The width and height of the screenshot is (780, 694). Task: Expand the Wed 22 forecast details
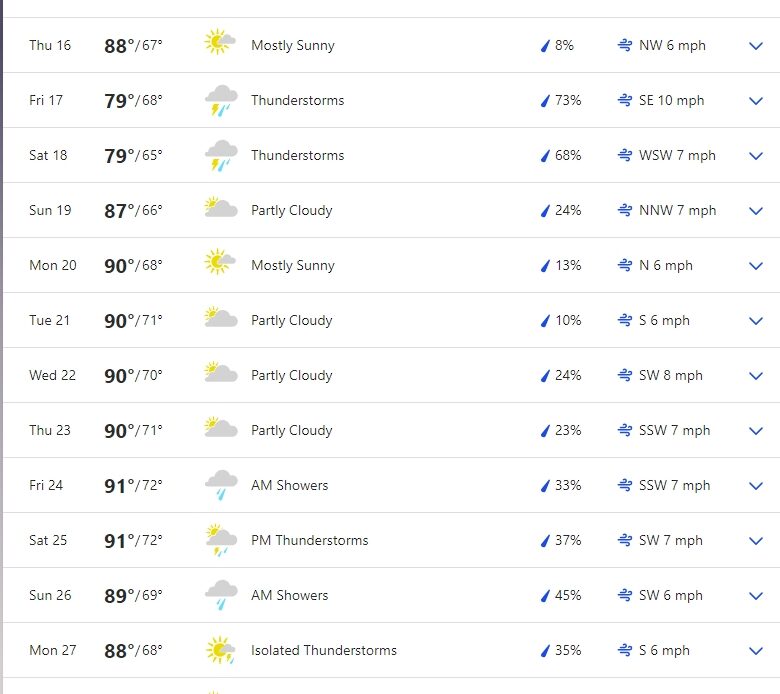click(x=756, y=375)
